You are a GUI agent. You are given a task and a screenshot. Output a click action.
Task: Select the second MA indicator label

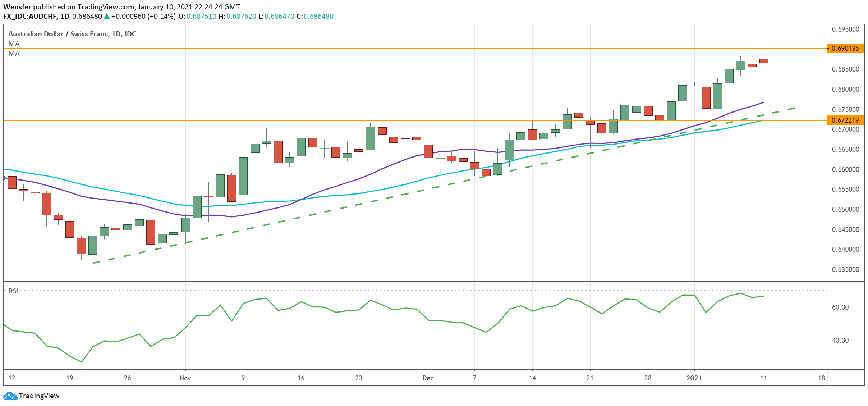tap(14, 53)
